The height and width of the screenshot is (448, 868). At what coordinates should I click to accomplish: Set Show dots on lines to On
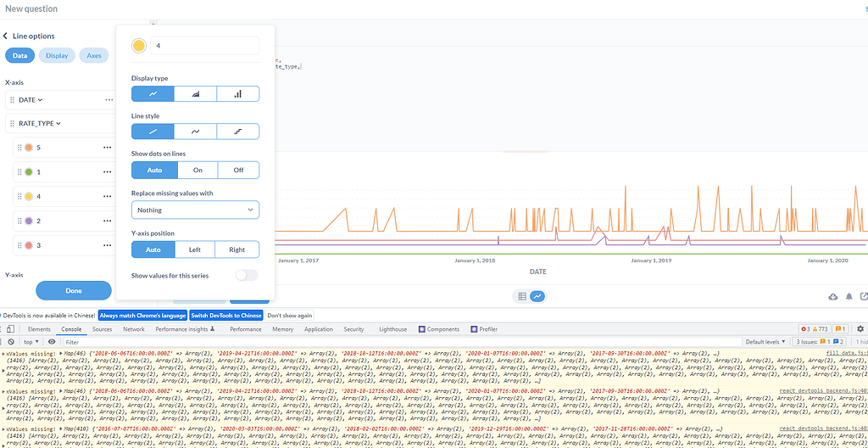[x=198, y=170]
